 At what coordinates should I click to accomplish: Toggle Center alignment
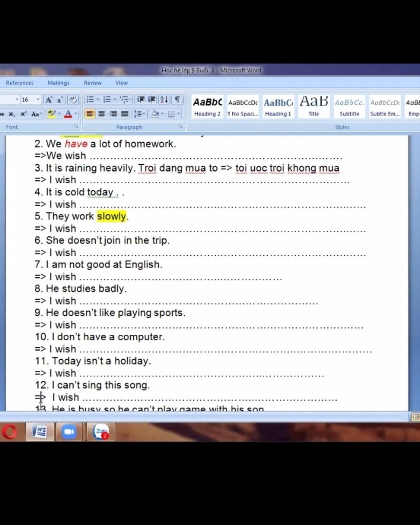pos(101,114)
